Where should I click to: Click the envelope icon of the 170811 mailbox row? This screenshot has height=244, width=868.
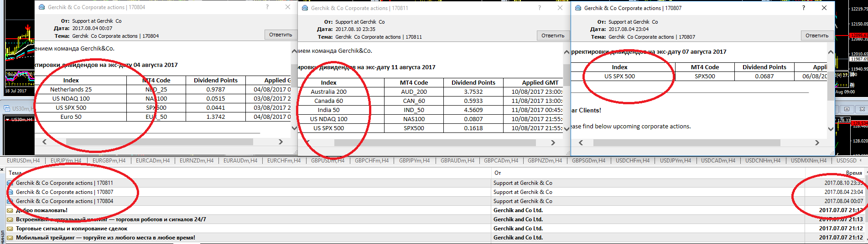(x=10, y=183)
